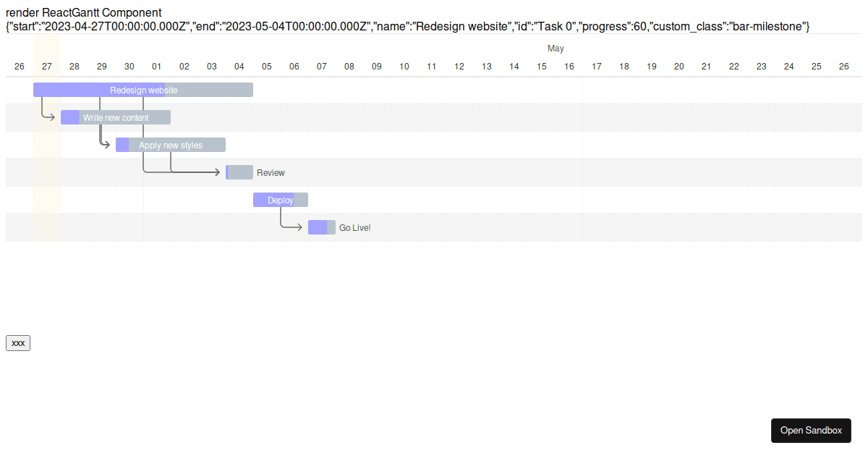The height and width of the screenshot is (456, 868).
Task: Select the Review task bar
Action: [239, 172]
